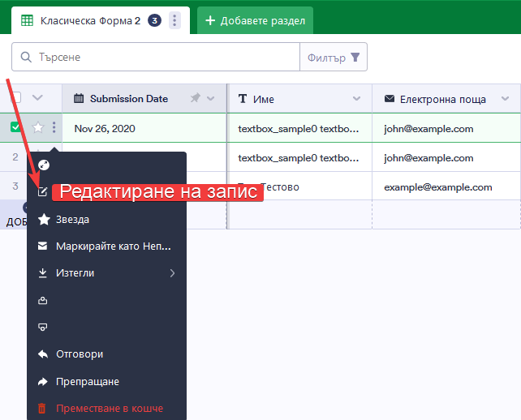
Task: Open the Име column dropdown arrow
Action: click(x=356, y=99)
